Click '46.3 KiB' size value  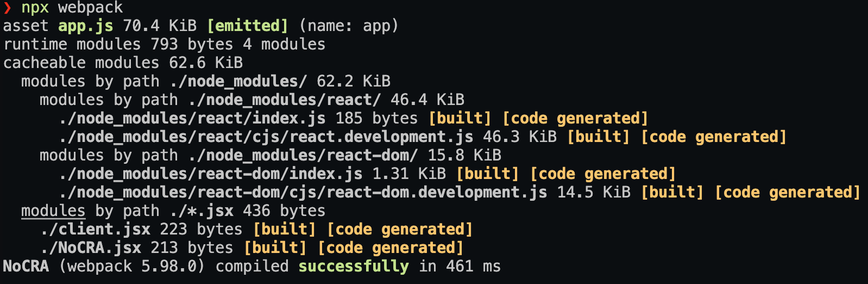[520, 137]
